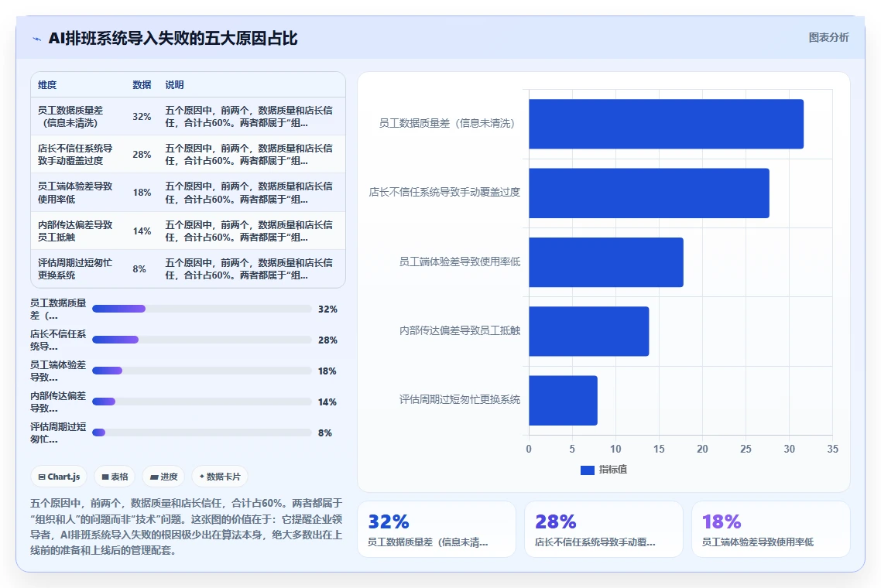Click the 图表分析 label
Screen dimensions: 881x588
(x=828, y=38)
